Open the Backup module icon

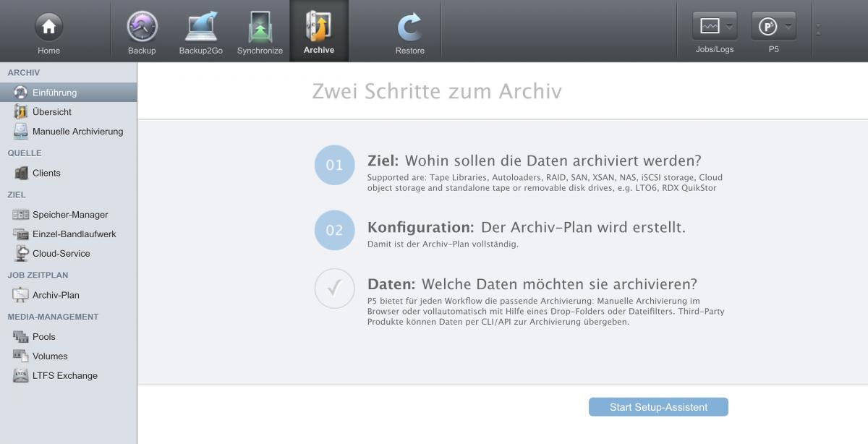pos(142,27)
